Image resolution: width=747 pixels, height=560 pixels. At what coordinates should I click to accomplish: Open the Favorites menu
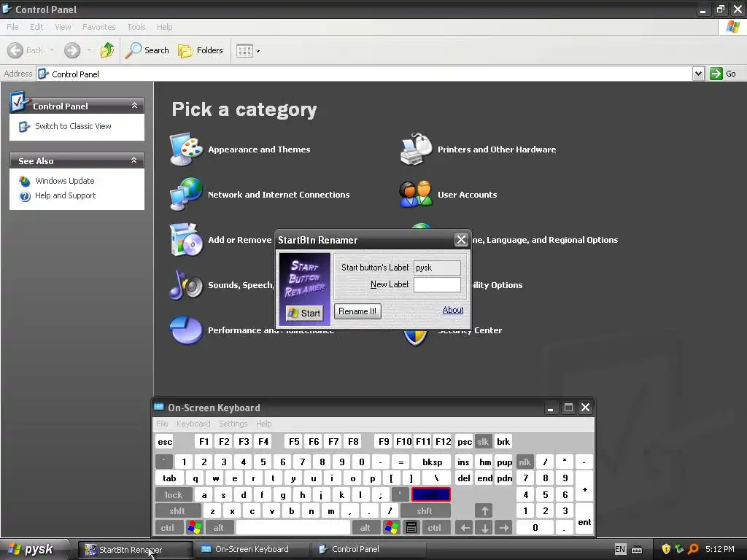click(98, 27)
